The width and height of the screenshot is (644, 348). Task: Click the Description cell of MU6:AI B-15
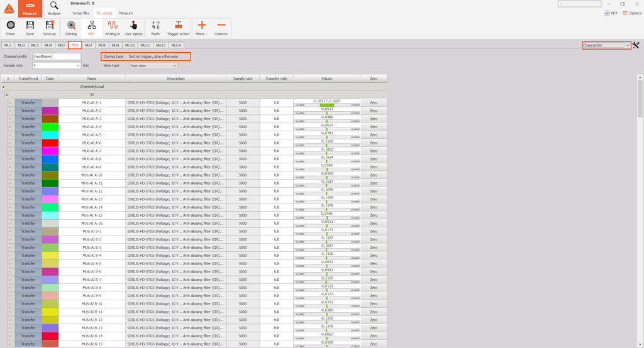point(176,344)
